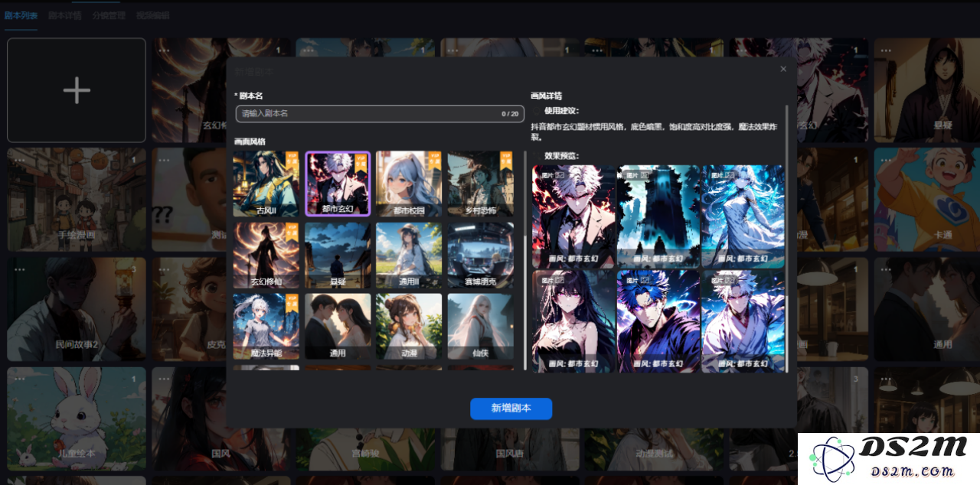The width and height of the screenshot is (980, 485).
Task: Click the 图片 badge on the dark tower preview
Action: point(637,175)
